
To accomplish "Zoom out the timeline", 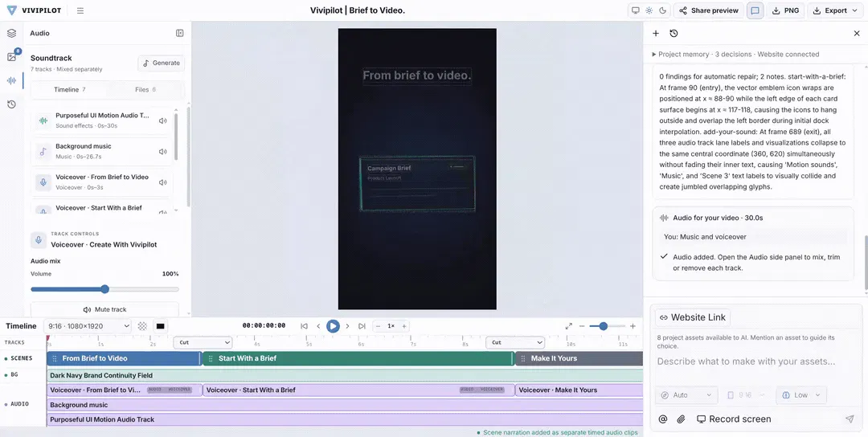I will (x=582, y=326).
